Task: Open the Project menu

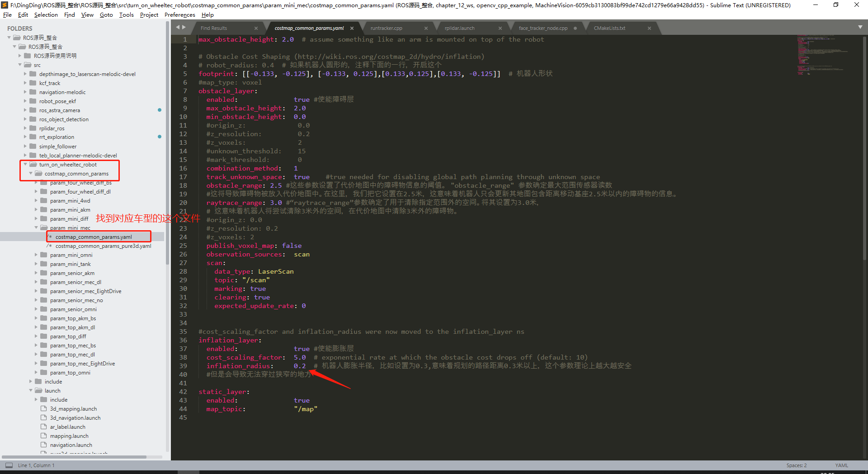Action: pyautogui.click(x=149, y=15)
